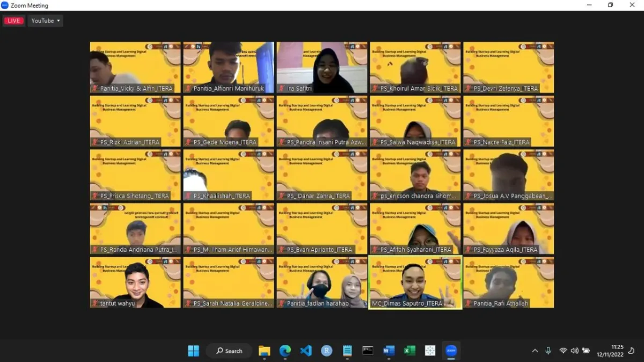Open the terminal app from the taskbar

368,350
